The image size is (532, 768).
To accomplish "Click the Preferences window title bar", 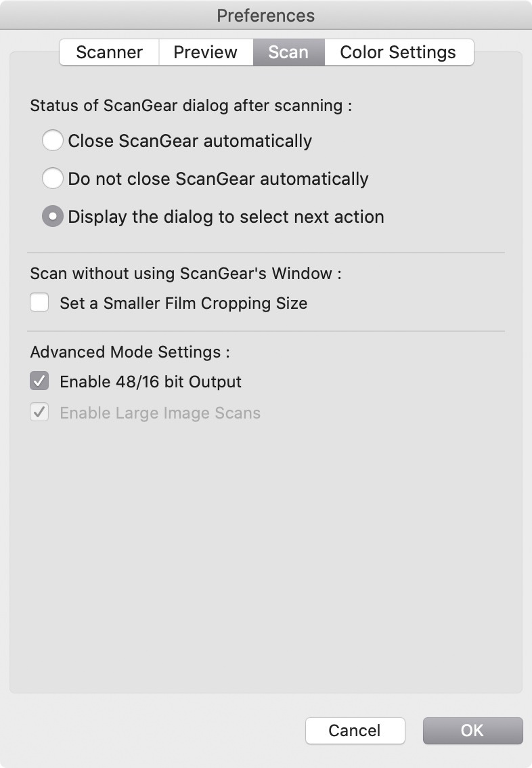I will (x=266, y=15).
